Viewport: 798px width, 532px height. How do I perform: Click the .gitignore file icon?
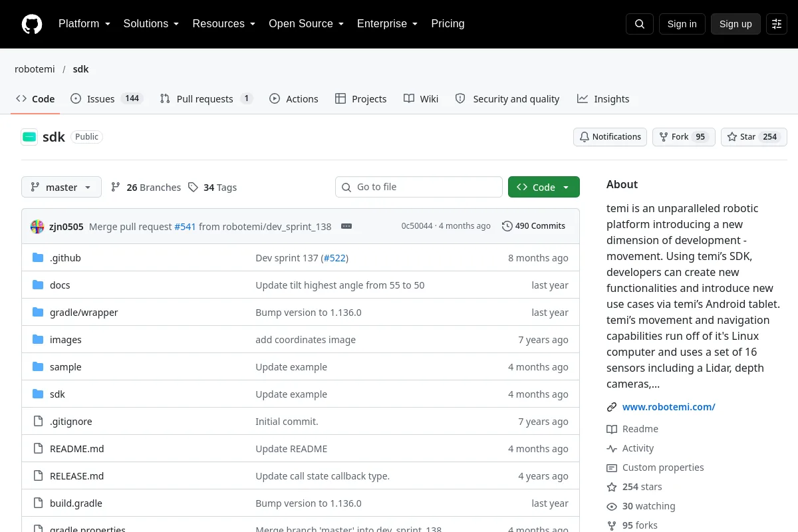pyautogui.click(x=38, y=422)
